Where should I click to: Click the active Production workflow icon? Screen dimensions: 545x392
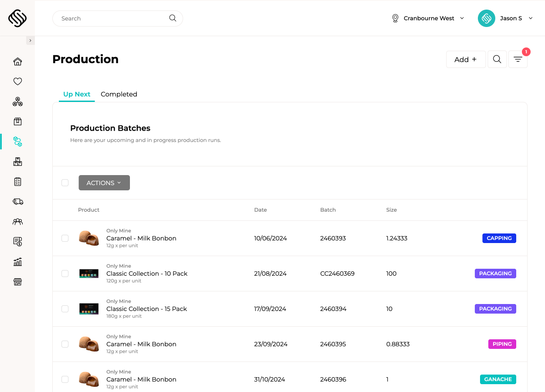tap(17, 141)
